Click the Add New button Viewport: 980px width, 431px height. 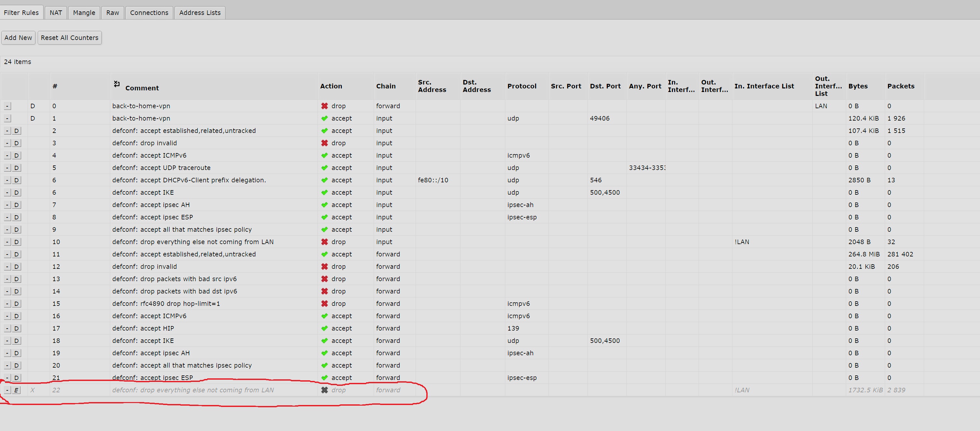click(x=18, y=38)
